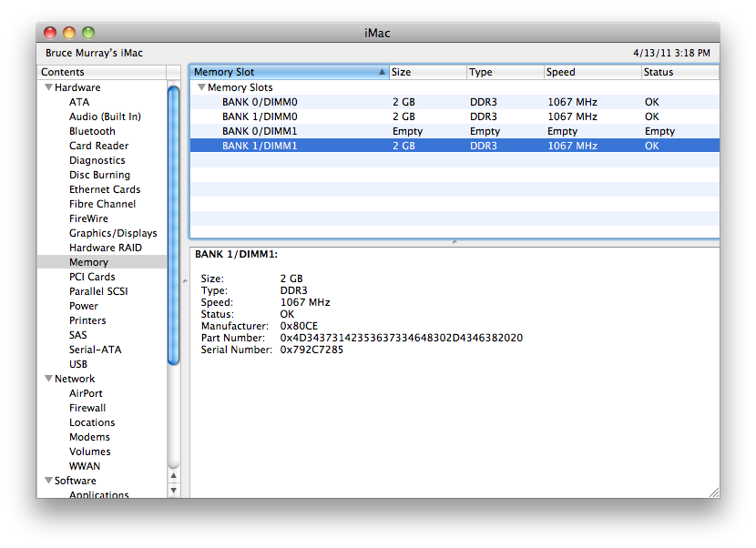Select Card Reader in sidebar
This screenshot has height=548, width=756.
(99, 146)
